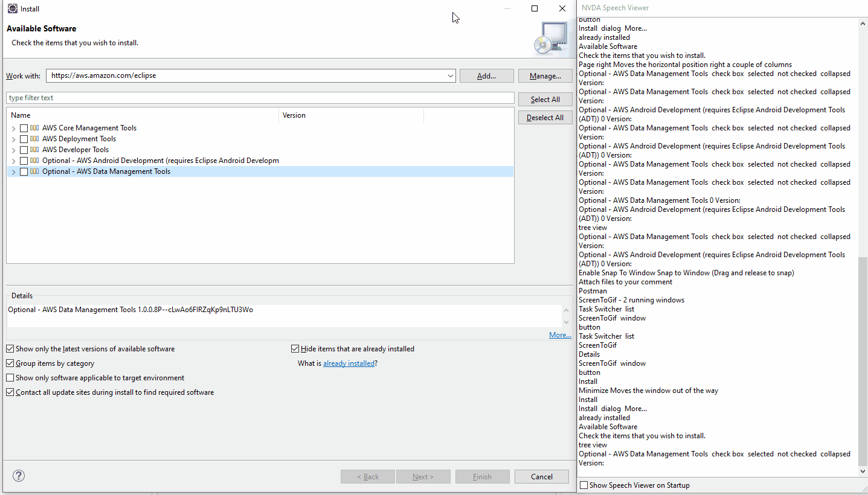
Task: Expand the AWS Deployment Tools node
Action: click(x=14, y=139)
